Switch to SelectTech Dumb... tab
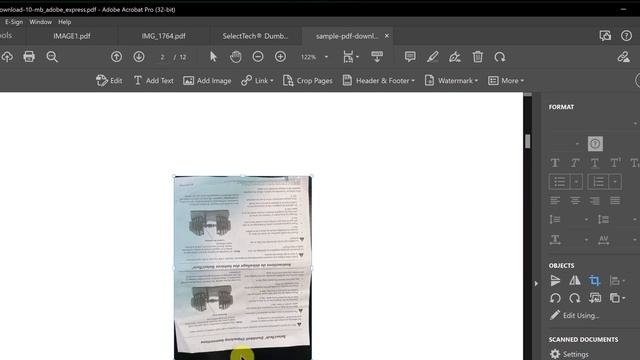This screenshot has height=360, width=640. 255,36
